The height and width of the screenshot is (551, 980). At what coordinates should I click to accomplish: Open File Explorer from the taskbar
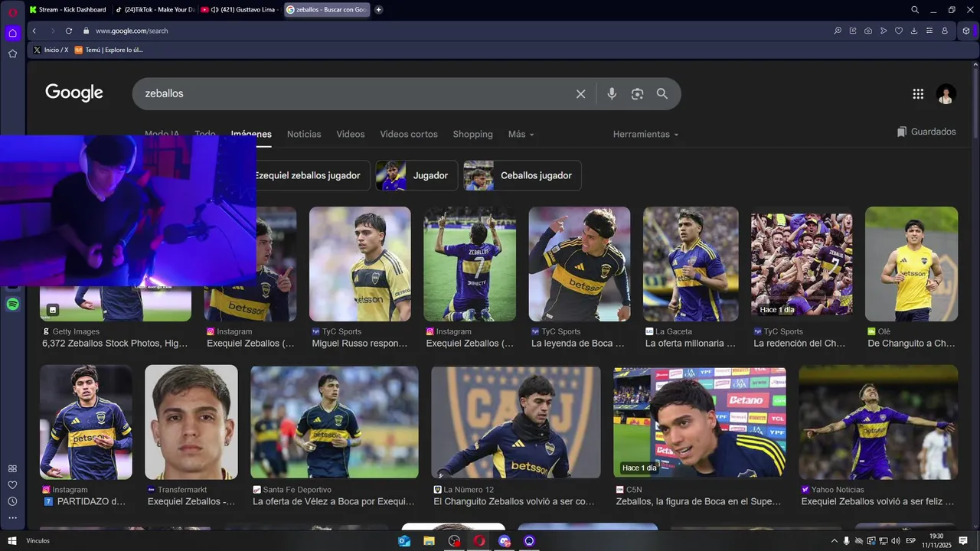coord(429,541)
